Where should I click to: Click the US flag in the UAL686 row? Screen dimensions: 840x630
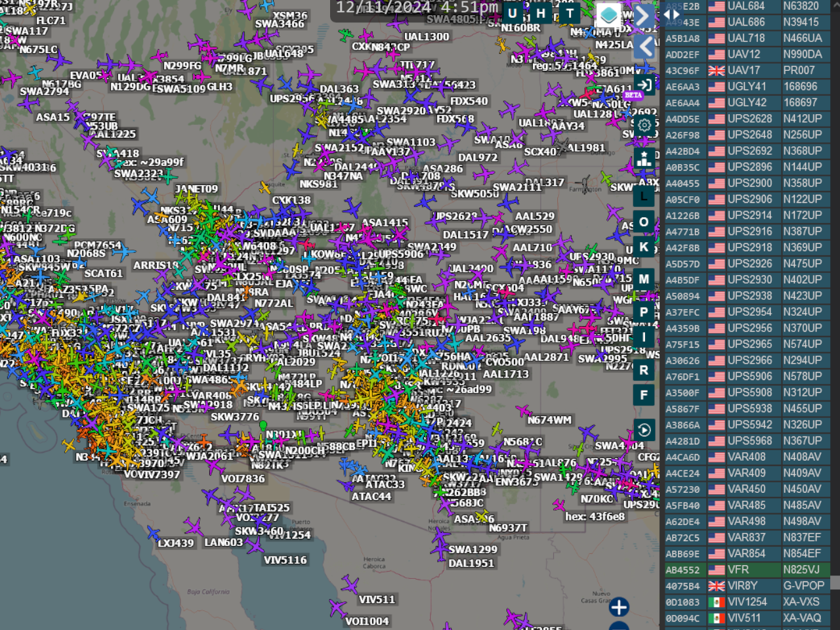point(717,22)
